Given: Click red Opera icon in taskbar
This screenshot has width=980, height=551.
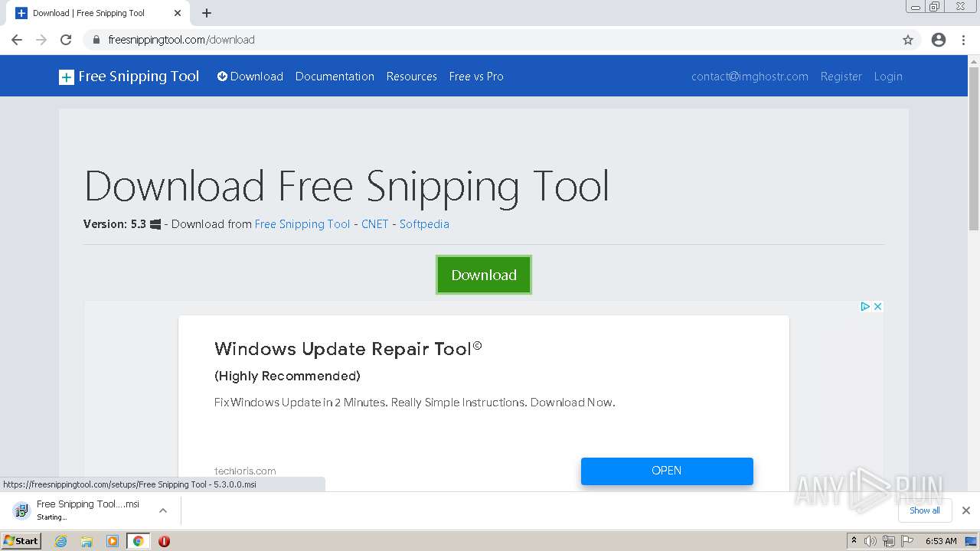Looking at the screenshot, I should (164, 541).
